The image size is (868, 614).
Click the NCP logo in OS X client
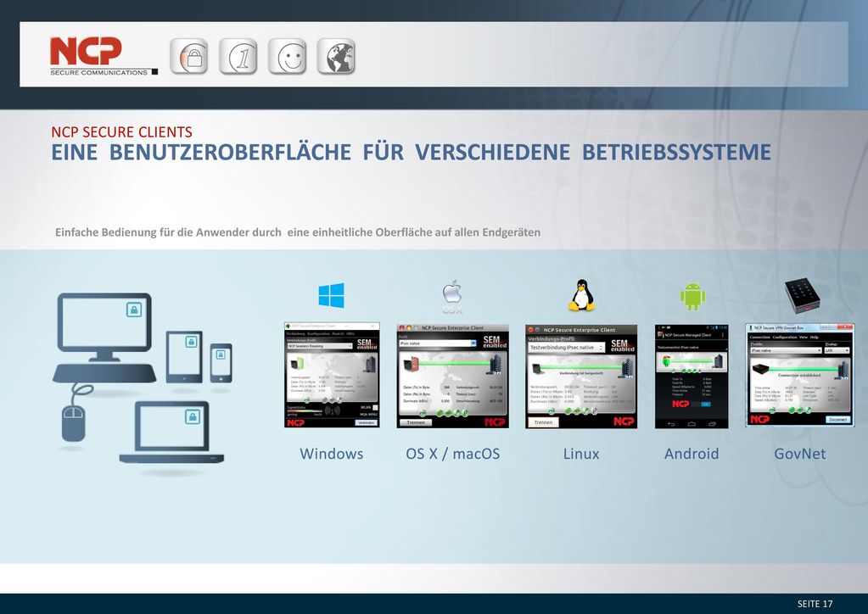click(495, 422)
